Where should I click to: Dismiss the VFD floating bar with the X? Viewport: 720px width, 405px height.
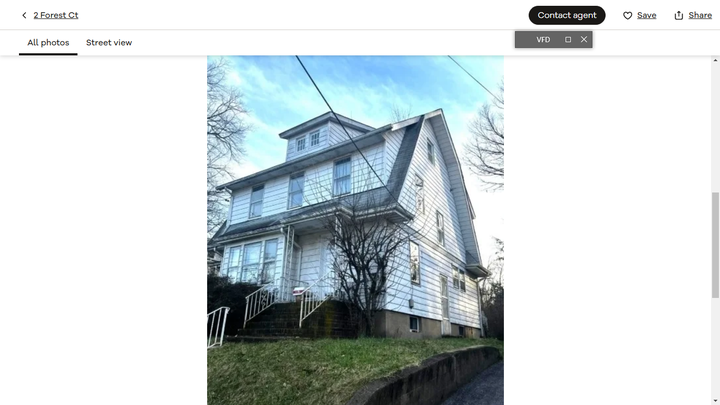pos(584,39)
